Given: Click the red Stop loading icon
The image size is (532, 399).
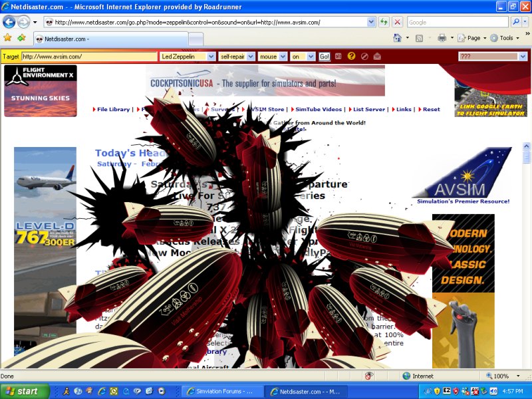Looking at the screenshot, I should [397, 23].
